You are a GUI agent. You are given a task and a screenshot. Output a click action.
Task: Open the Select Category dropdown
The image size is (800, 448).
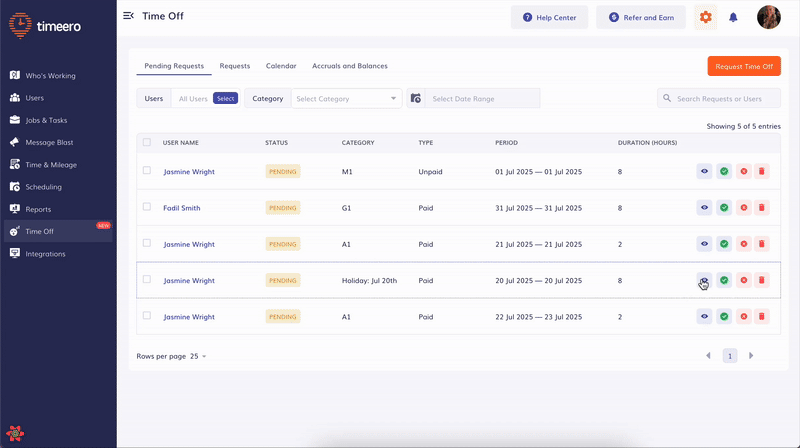click(347, 99)
